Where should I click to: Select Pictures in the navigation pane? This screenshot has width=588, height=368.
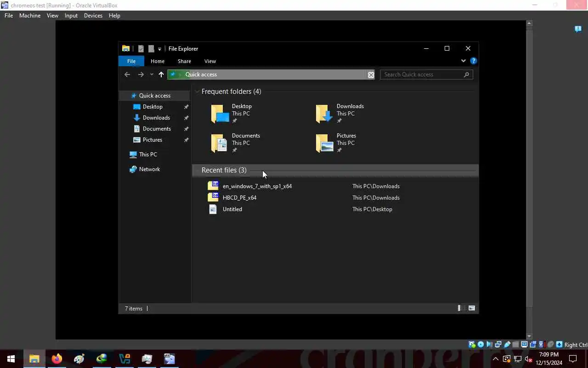click(x=152, y=140)
